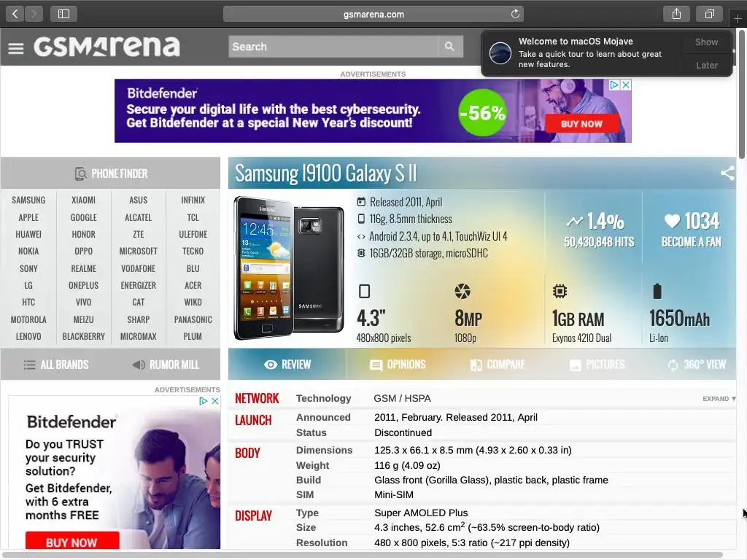Click BUY NOW on top banner ad

(x=581, y=124)
